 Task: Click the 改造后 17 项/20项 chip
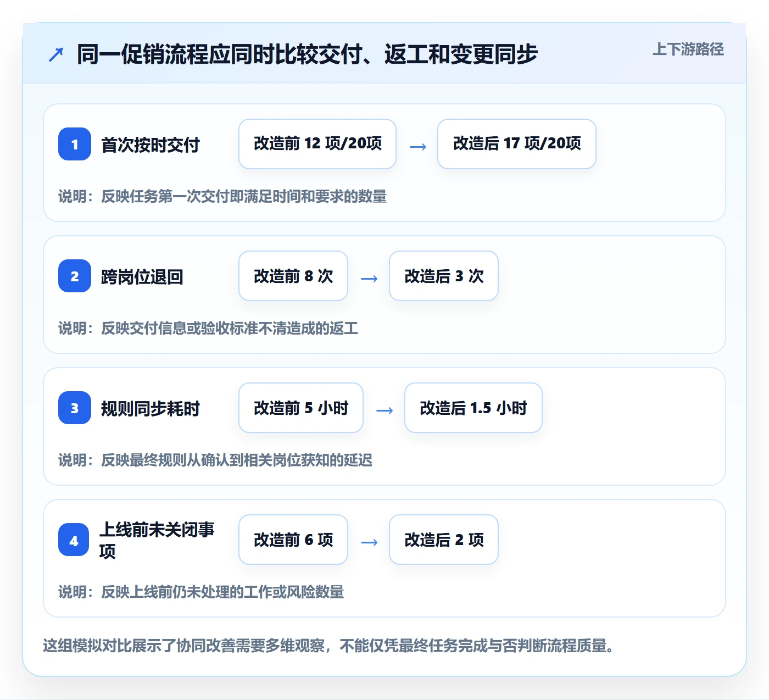pyautogui.click(x=517, y=144)
